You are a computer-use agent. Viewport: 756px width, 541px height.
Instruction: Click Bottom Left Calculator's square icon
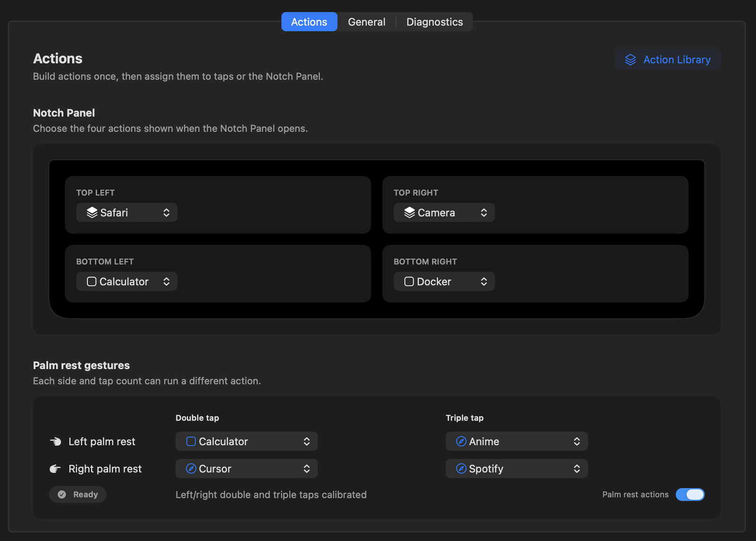tap(92, 282)
